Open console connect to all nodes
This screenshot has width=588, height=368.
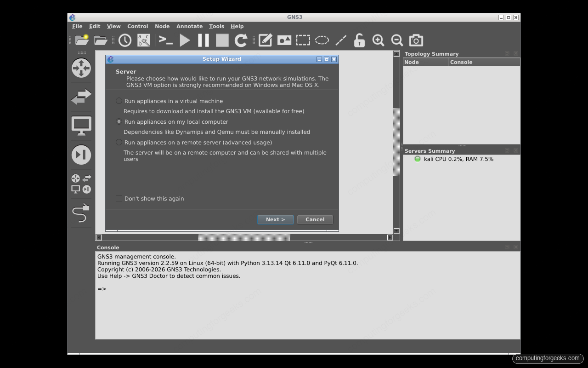coord(166,40)
